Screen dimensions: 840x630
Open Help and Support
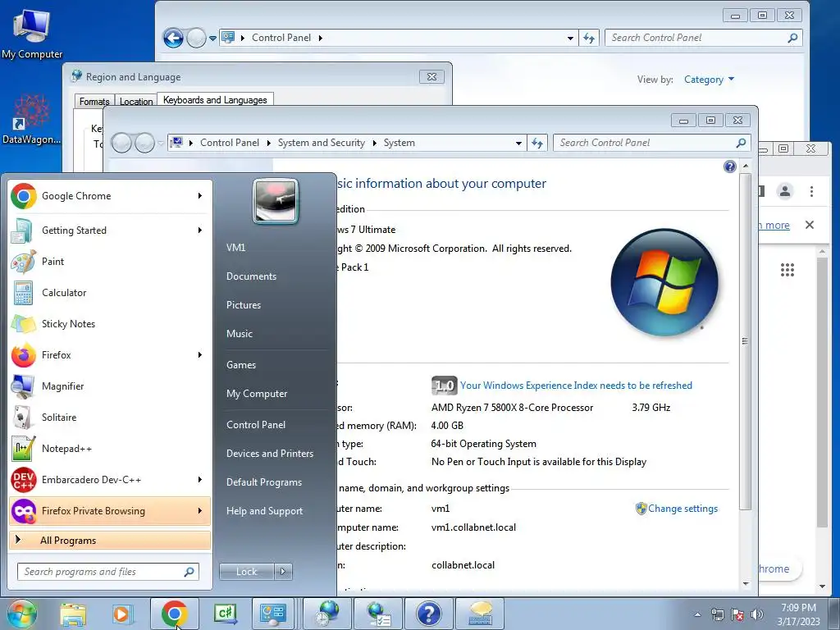tap(264, 511)
